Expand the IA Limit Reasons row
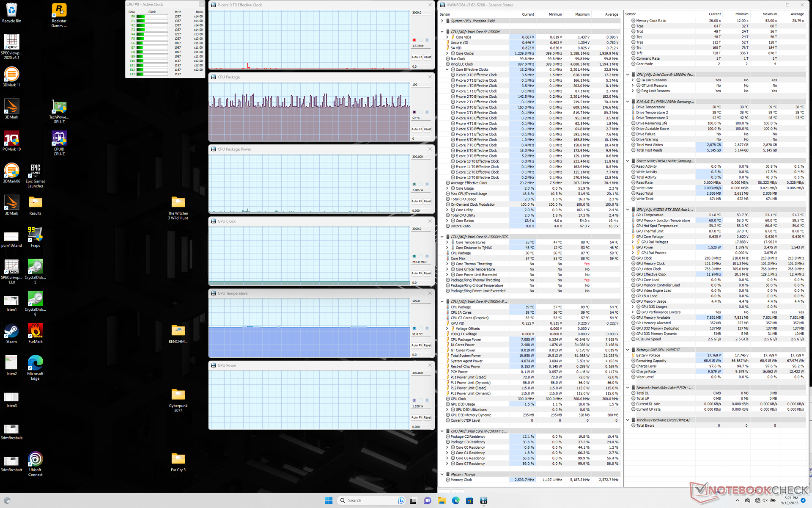This screenshot has height=508, width=812. click(x=633, y=80)
